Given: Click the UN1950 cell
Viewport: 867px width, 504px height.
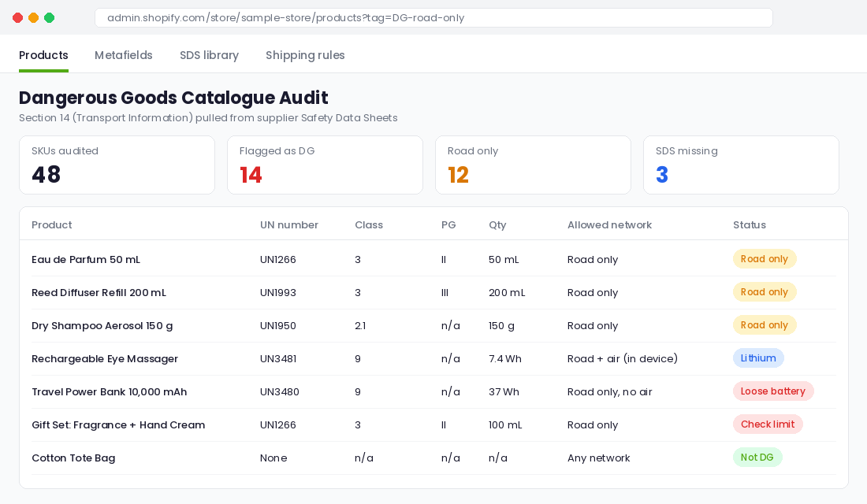Looking at the screenshot, I should tap(278, 325).
